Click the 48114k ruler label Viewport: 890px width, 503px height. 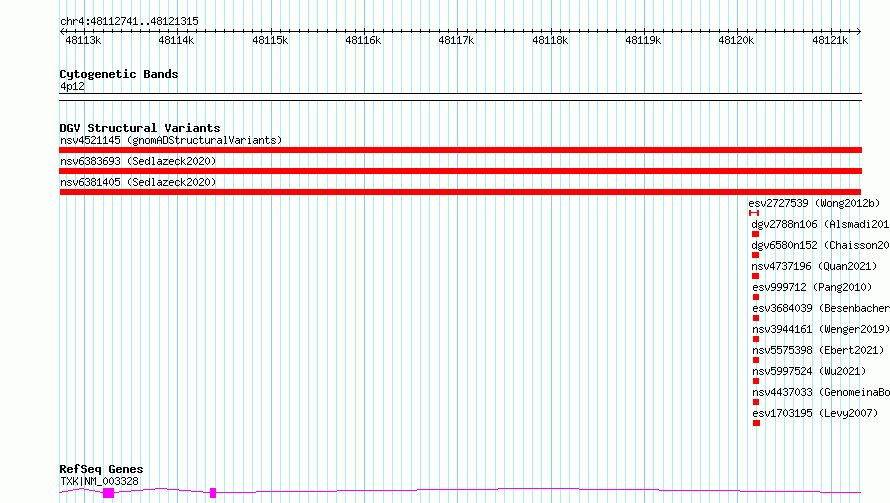(176, 40)
